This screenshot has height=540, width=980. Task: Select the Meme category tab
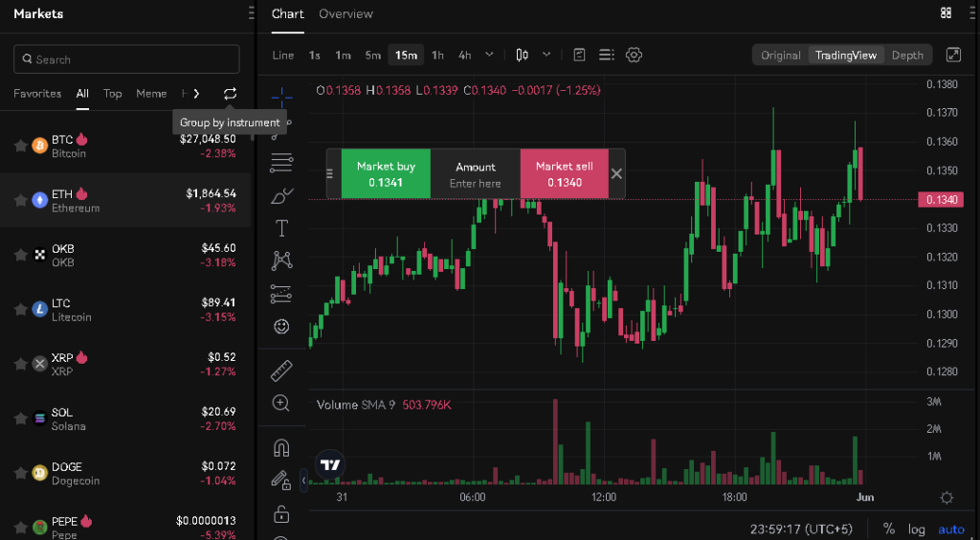(x=151, y=94)
